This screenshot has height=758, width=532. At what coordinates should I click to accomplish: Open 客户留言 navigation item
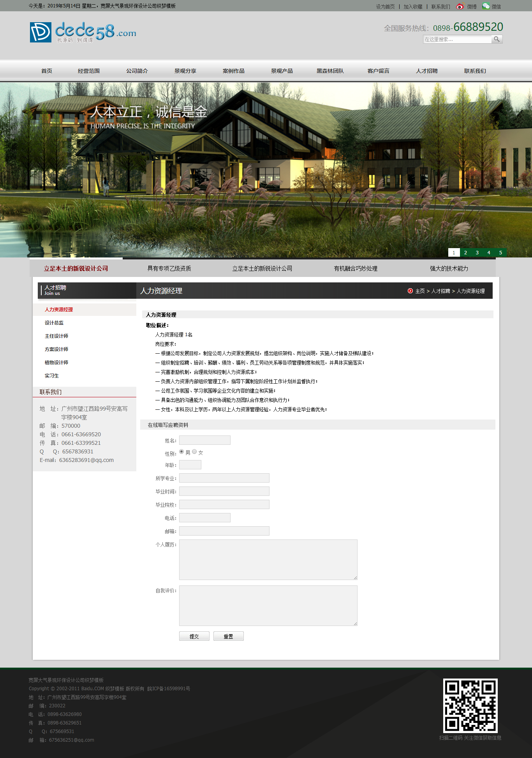click(379, 71)
